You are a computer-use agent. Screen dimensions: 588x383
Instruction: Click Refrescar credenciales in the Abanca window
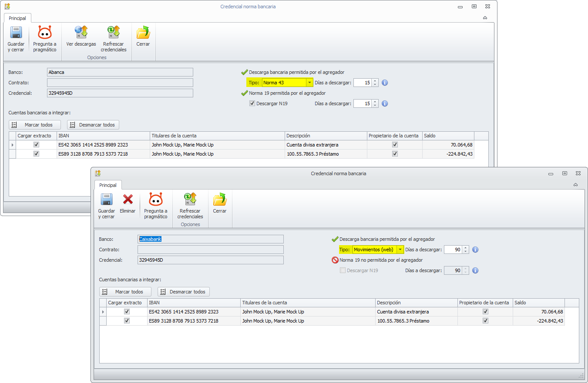(x=114, y=39)
